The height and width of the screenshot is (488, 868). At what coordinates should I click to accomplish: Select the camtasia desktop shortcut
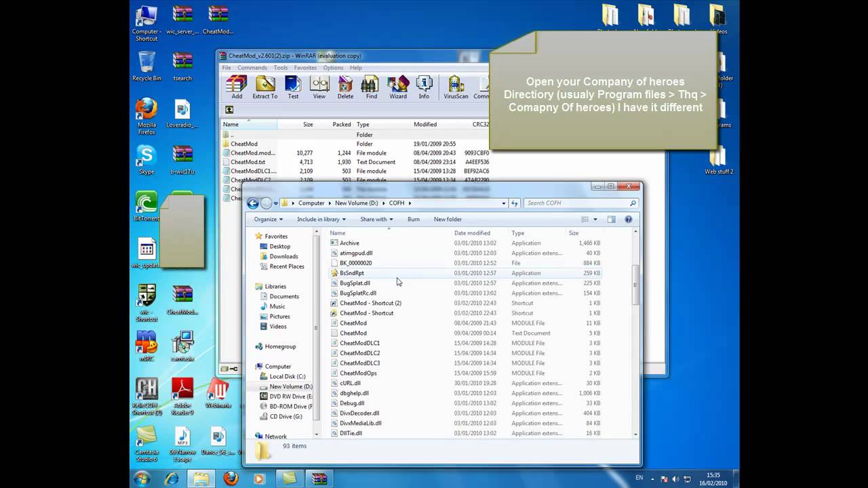coord(182,346)
